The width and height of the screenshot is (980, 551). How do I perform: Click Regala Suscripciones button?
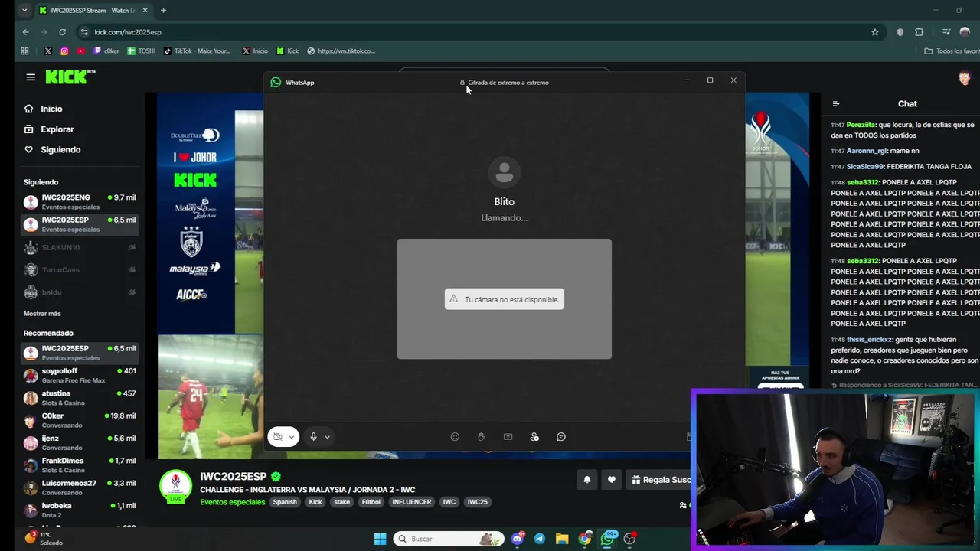pos(658,480)
